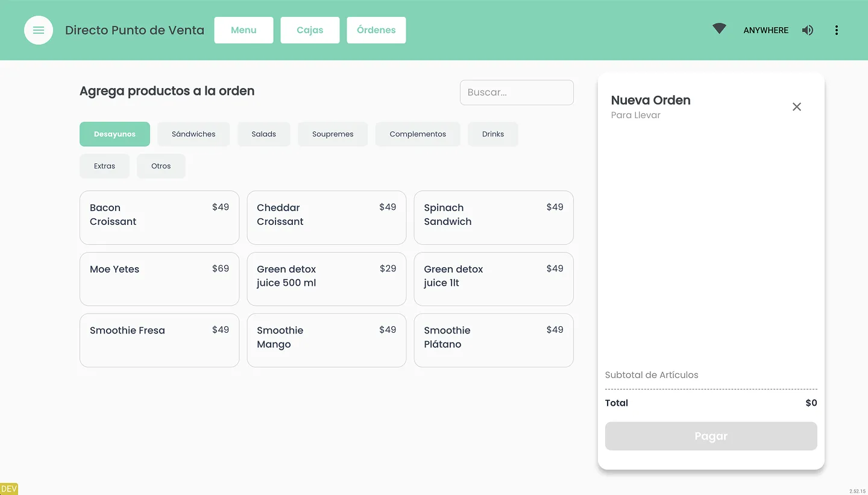Add Smoothie Mango to the order
This screenshot has width=868, height=495.
327,340
